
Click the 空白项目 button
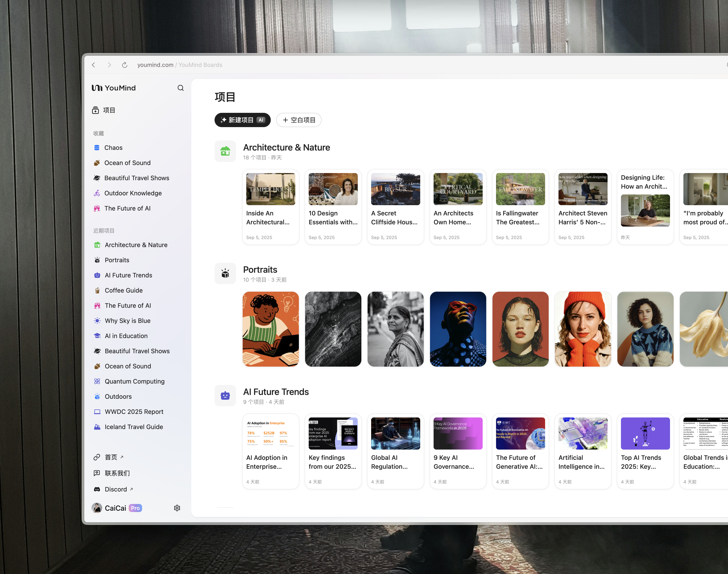[x=298, y=120]
